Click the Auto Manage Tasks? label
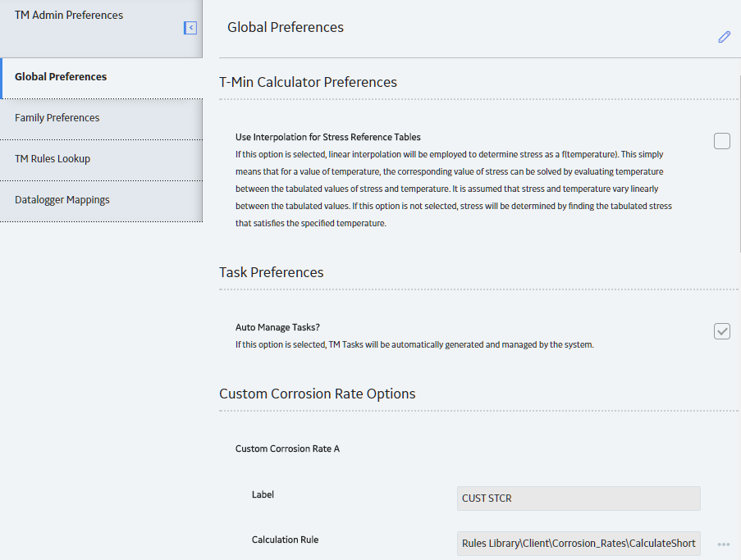 [x=277, y=327]
